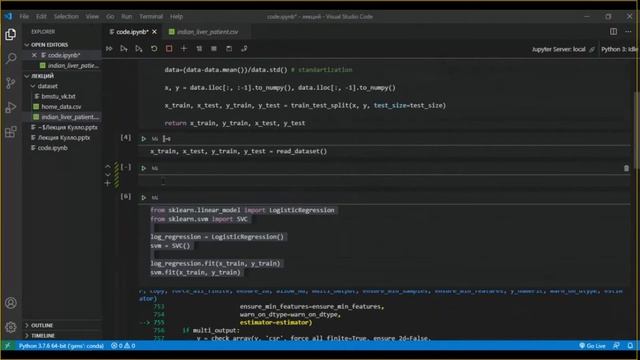Click the Run Cells Above toolbar icon
This screenshot has width=640, height=360.
coord(124,49)
